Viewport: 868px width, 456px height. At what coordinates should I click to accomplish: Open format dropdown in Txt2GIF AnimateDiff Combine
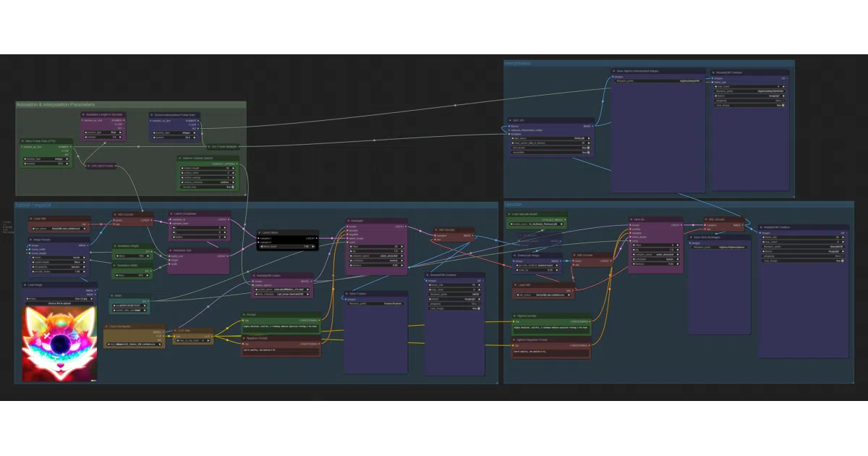coord(455,299)
